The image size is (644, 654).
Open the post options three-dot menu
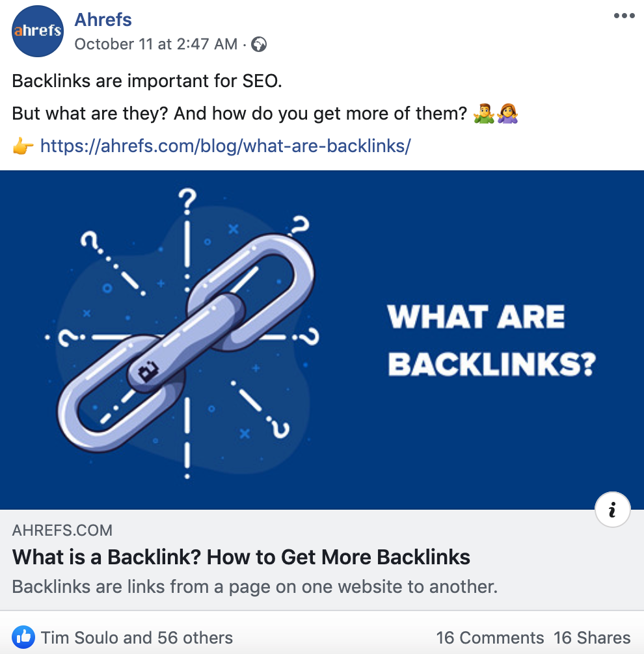tap(624, 16)
